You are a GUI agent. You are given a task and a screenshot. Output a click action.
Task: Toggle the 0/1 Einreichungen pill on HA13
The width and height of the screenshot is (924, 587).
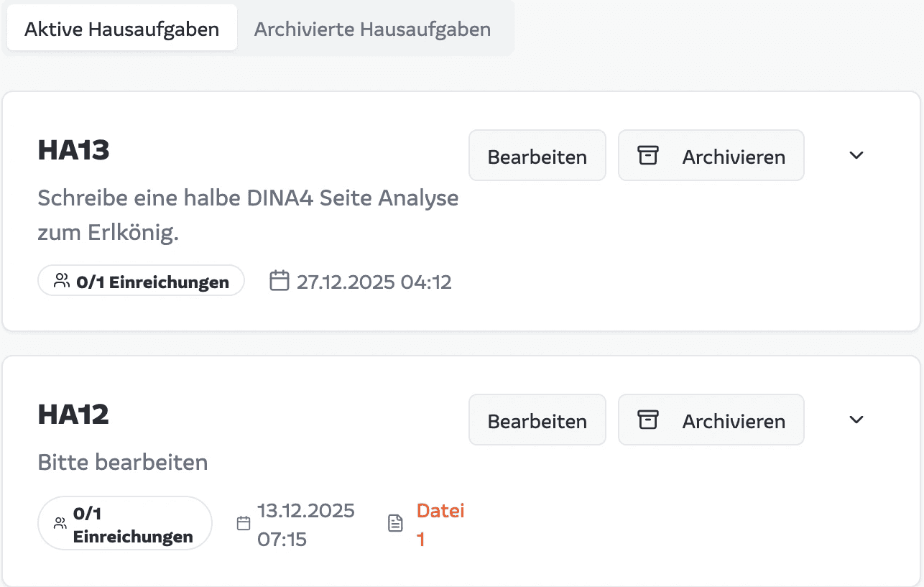click(x=141, y=280)
